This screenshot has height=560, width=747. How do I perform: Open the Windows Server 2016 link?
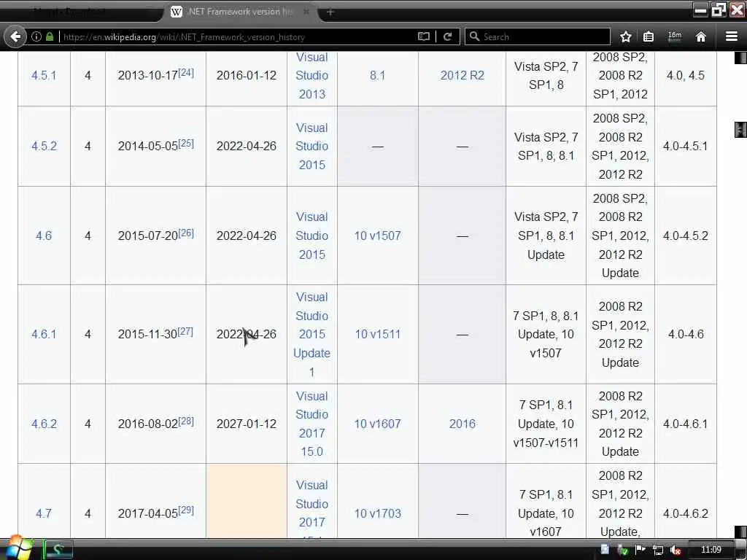[x=462, y=424]
